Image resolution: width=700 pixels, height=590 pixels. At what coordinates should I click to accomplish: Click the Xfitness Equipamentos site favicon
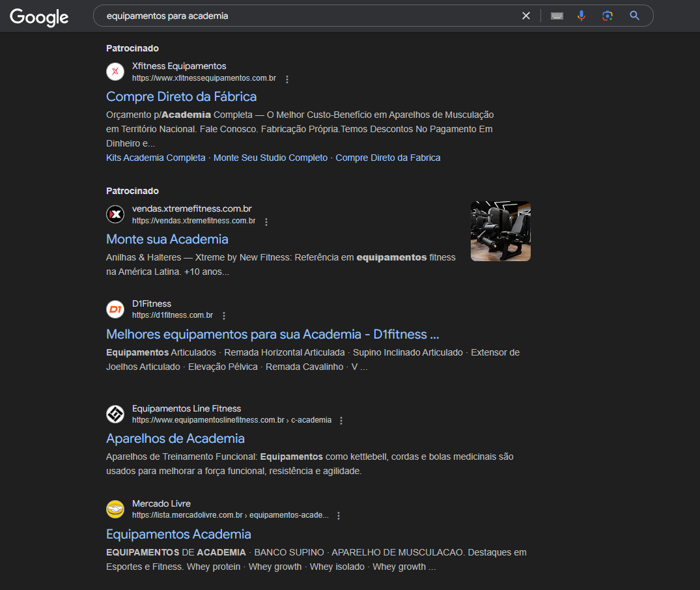[x=115, y=72]
